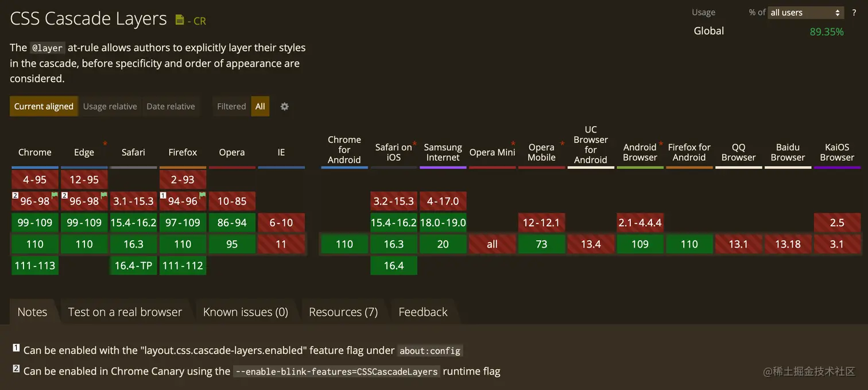Click the flag on Chrome 96-98 cell
Viewport: 868px width, 390px height.
[x=55, y=195]
